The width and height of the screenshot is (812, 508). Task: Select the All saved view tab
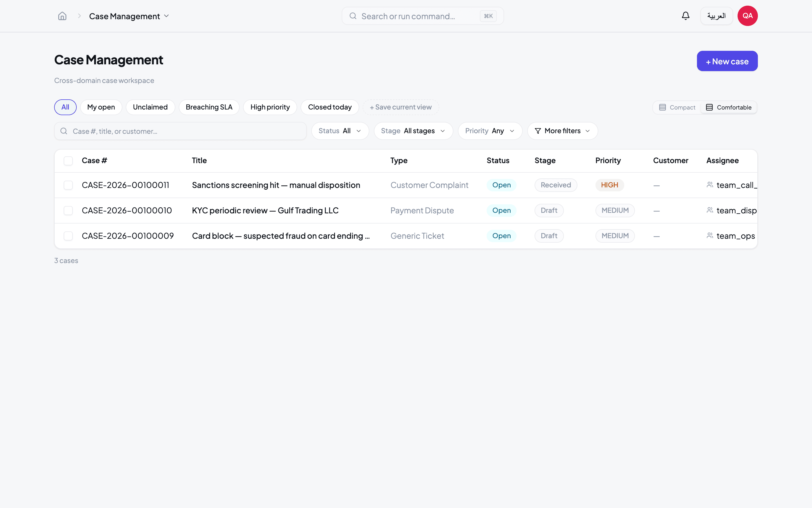click(x=65, y=107)
